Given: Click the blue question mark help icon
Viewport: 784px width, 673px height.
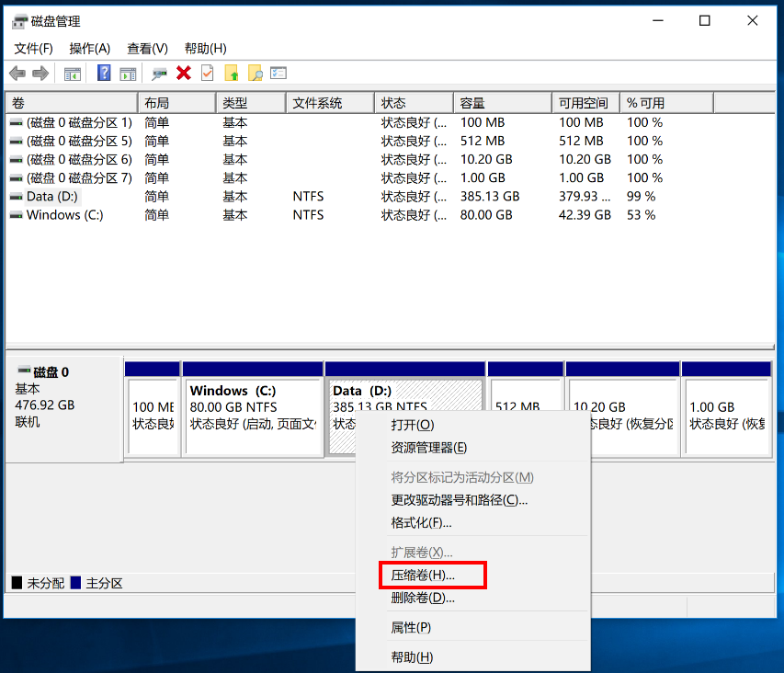Looking at the screenshot, I should [x=104, y=74].
